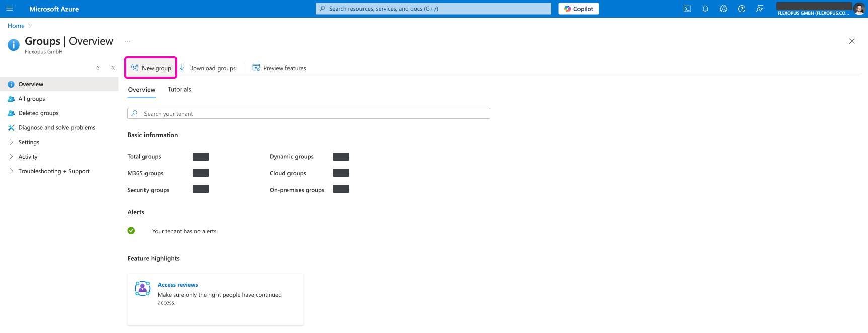This screenshot has width=868, height=333.
Task: Open the feedback icon in header
Action: [760, 9]
